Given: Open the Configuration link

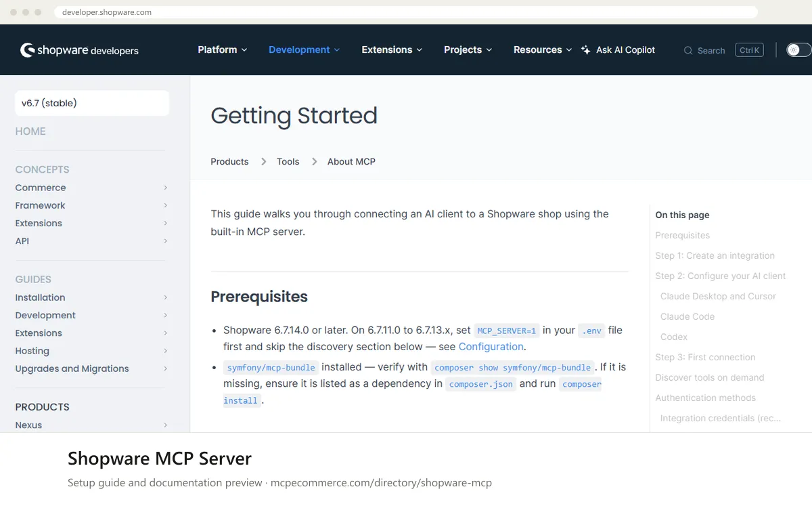Looking at the screenshot, I should [x=491, y=346].
